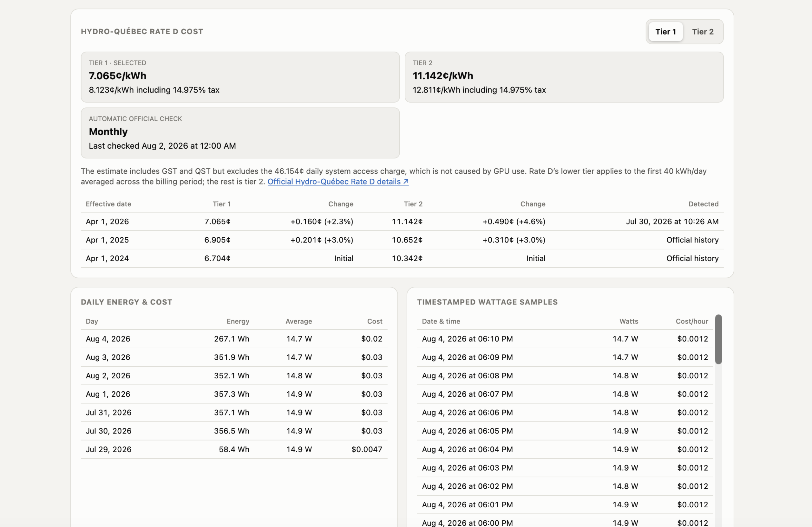Viewport: 812px width, 527px height.
Task: Click the +0.201¢ (+3.0%) change value
Action: click(x=322, y=240)
